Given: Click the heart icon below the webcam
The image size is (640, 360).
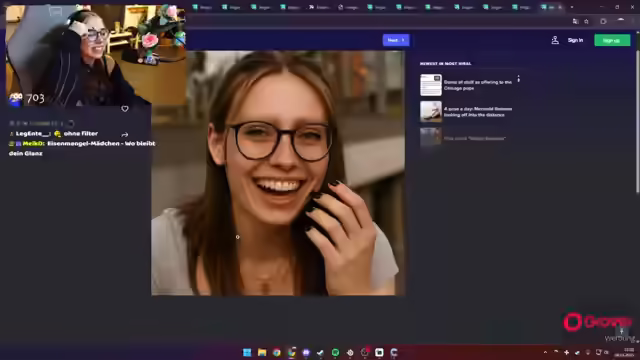Looking at the screenshot, I should click(x=125, y=109).
